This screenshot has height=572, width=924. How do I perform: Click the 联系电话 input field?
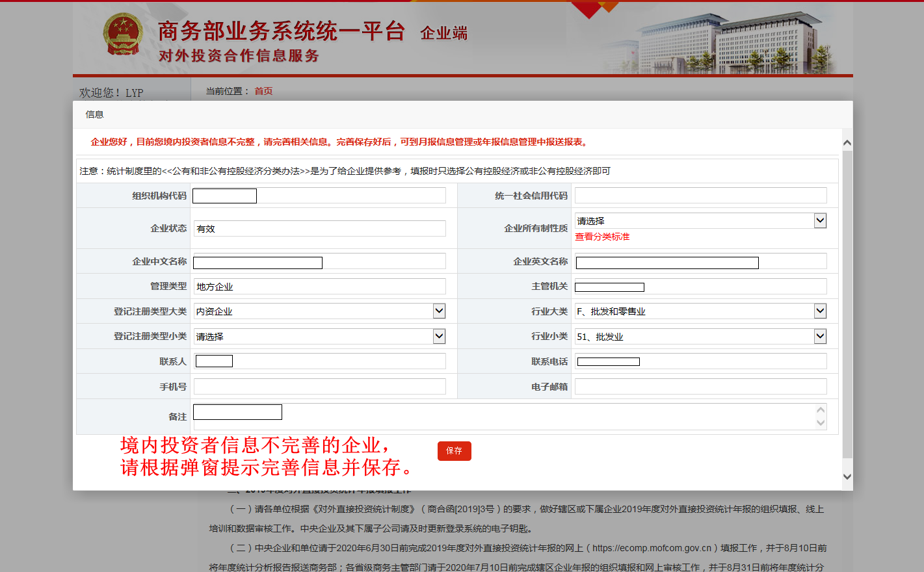click(x=700, y=361)
